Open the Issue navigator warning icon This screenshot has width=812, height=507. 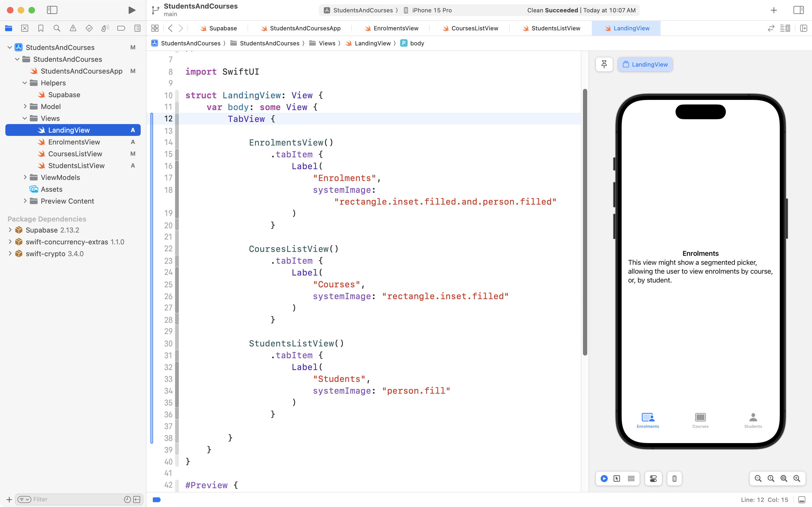tap(73, 28)
